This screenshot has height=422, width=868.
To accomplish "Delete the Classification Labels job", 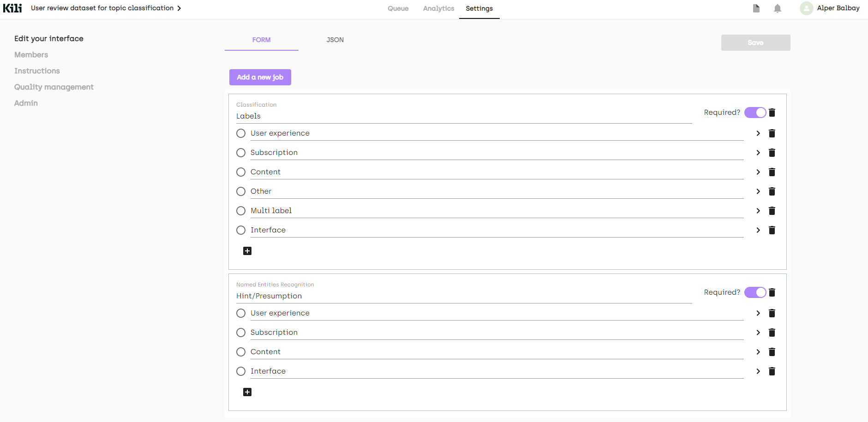I will tap(772, 113).
